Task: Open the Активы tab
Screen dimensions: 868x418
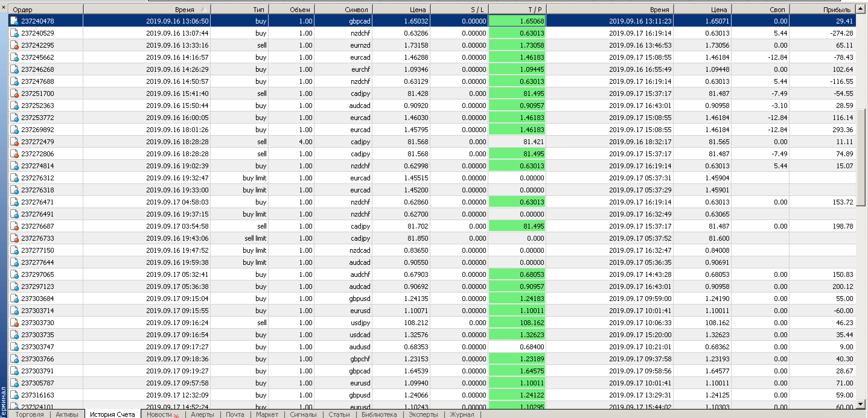Action: point(67,414)
